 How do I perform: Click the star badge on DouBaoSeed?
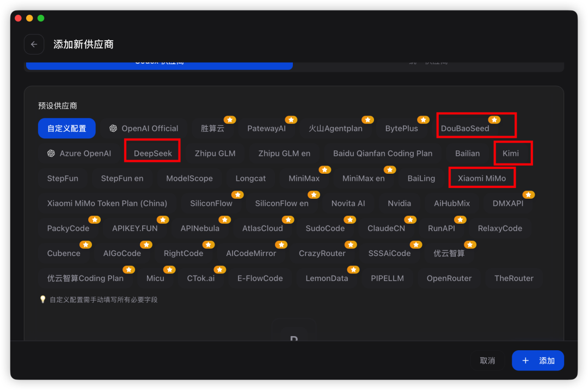(494, 120)
